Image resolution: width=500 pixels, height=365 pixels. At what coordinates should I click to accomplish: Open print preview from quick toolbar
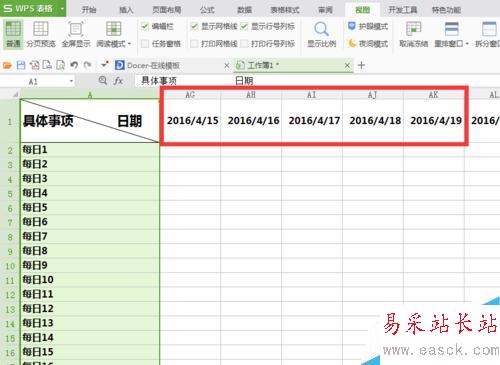tap(60, 65)
